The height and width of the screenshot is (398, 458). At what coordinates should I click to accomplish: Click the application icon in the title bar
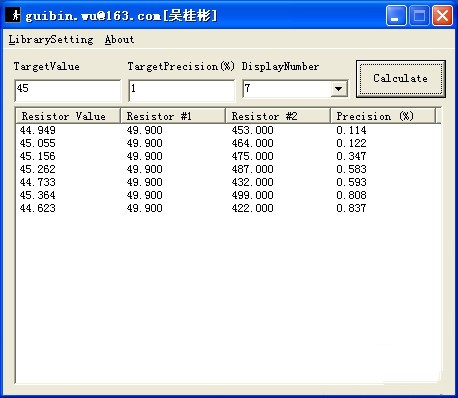13,15
